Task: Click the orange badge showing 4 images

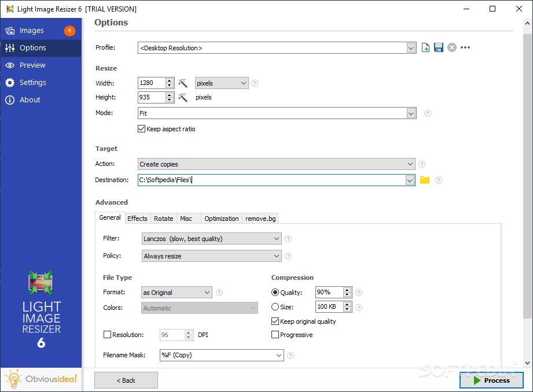Action: pyautogui.click(x=69, y=31)
